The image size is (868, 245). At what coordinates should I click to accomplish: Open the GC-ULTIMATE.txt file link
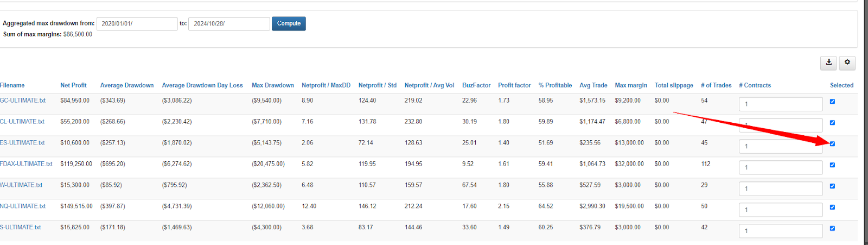[23, 100]
